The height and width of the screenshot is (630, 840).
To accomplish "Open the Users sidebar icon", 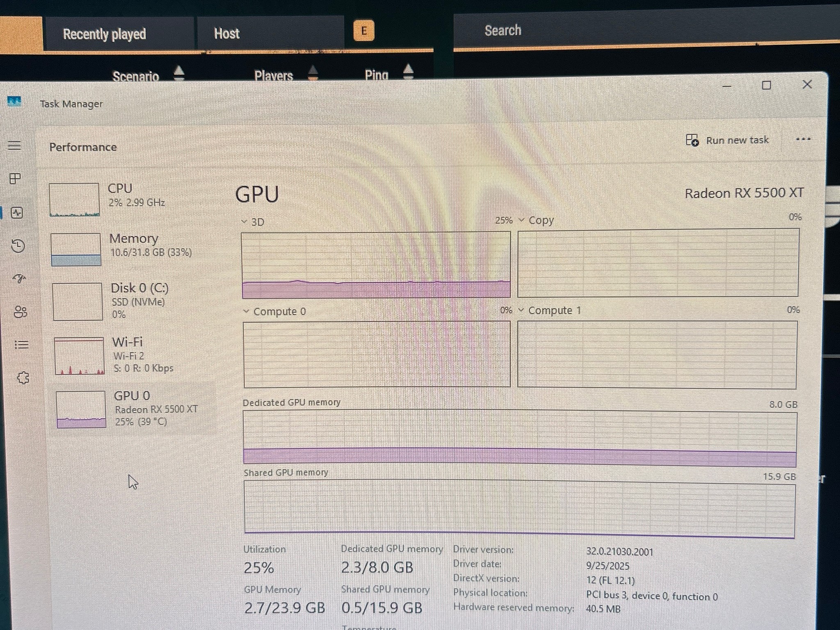I will [21, 312].
